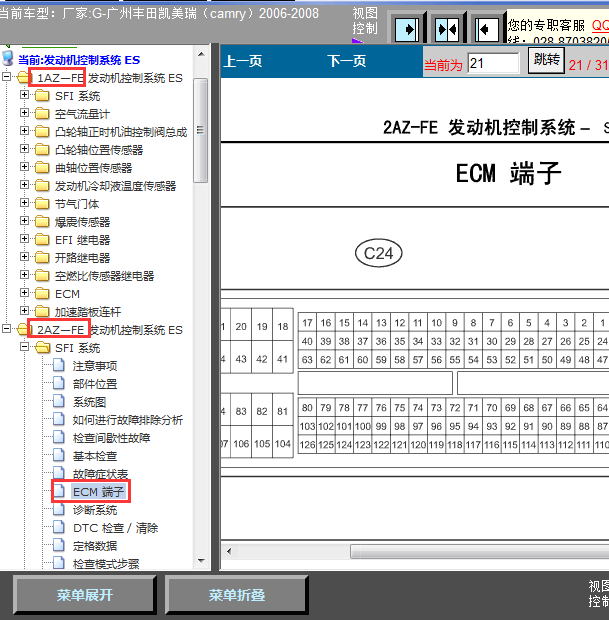Click the folder icon of 凸轮轴正时机油控制阀总成
Viewport: 609px width, 620px height.
pyautogui.click(x=42, y=131)
